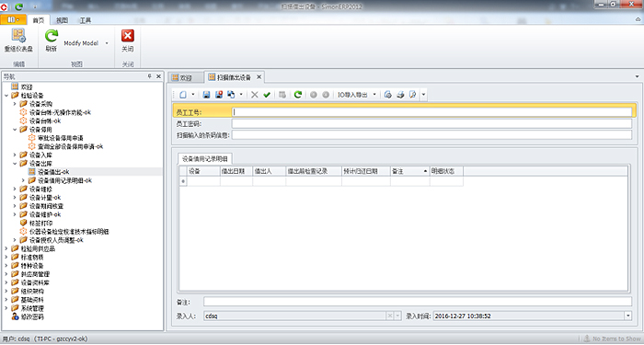
Task: Open 设备台账-ok in navigation tree
Action: [x=45, y=121]
